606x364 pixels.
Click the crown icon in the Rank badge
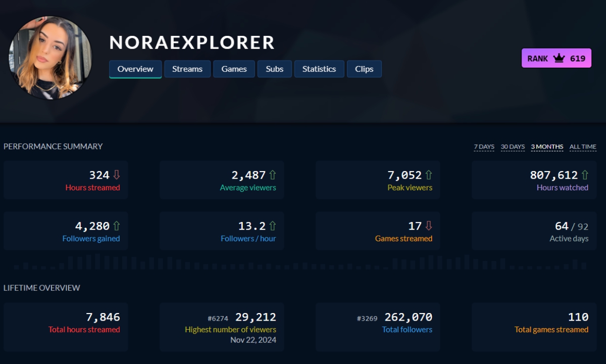coord(559,59)
